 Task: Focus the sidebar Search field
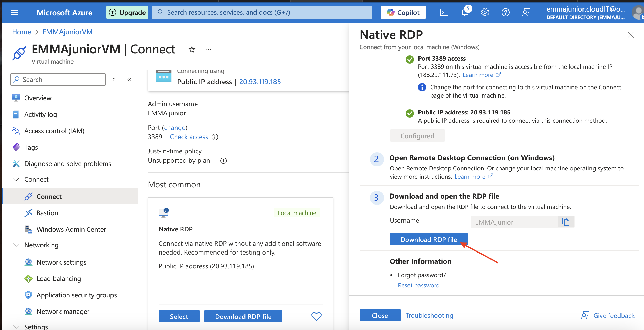pos(58,80)
